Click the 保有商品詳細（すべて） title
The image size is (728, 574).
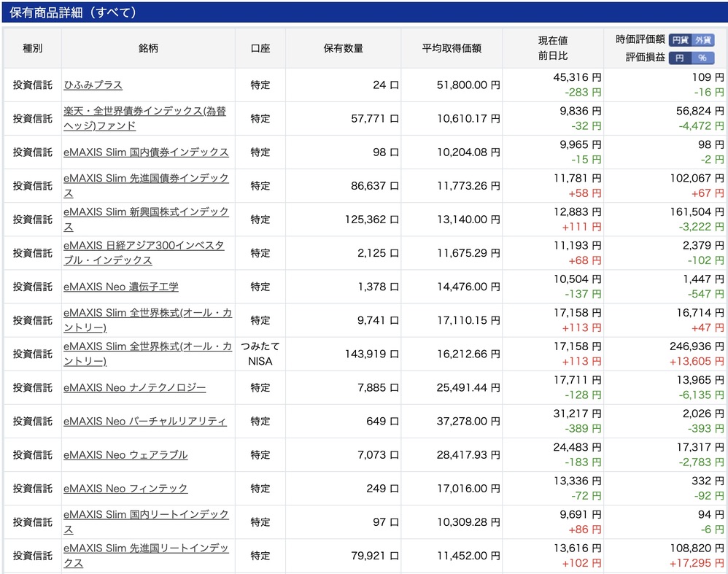74,12
